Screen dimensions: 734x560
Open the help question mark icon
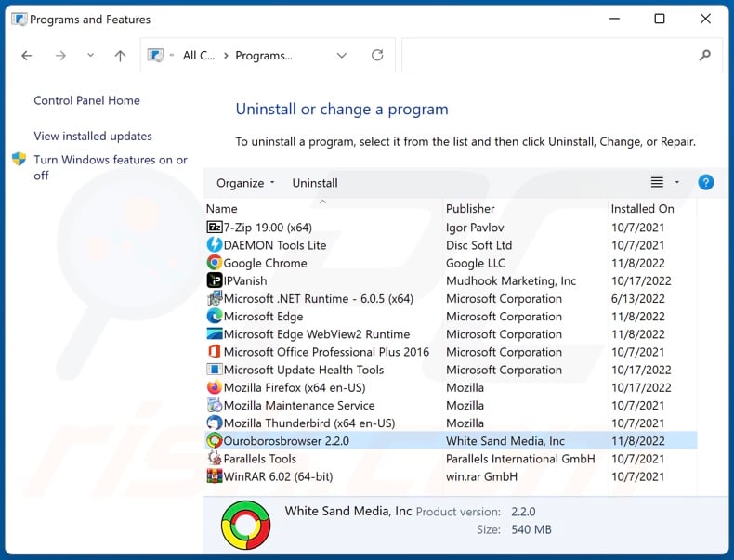705,182
